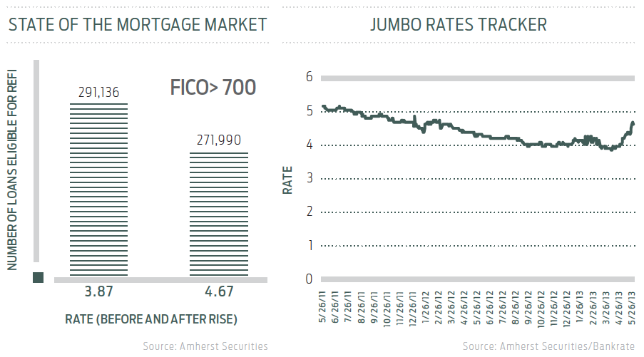
Task: Click the y-axis value 0 on rates chart
Action: click(310, 279)
